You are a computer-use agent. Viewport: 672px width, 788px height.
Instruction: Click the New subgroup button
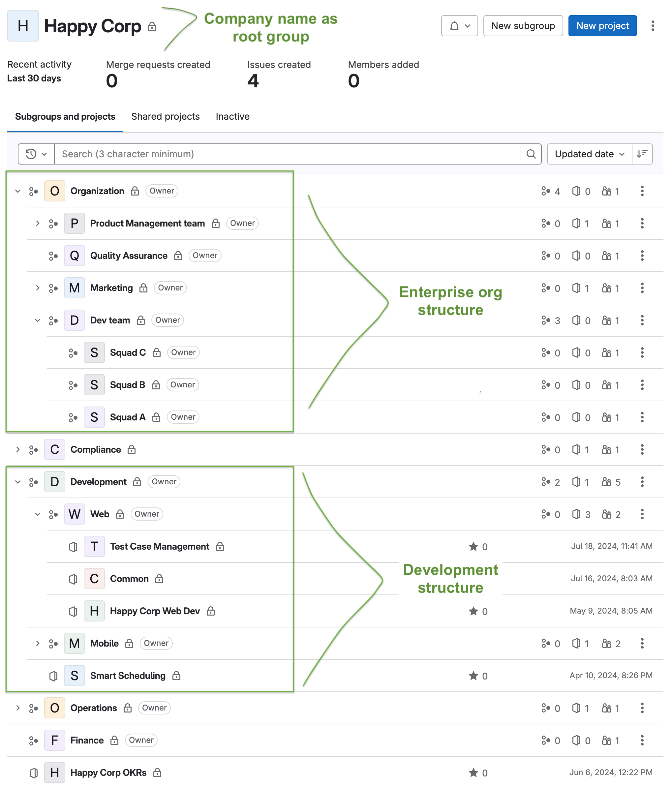pos(523,26)
